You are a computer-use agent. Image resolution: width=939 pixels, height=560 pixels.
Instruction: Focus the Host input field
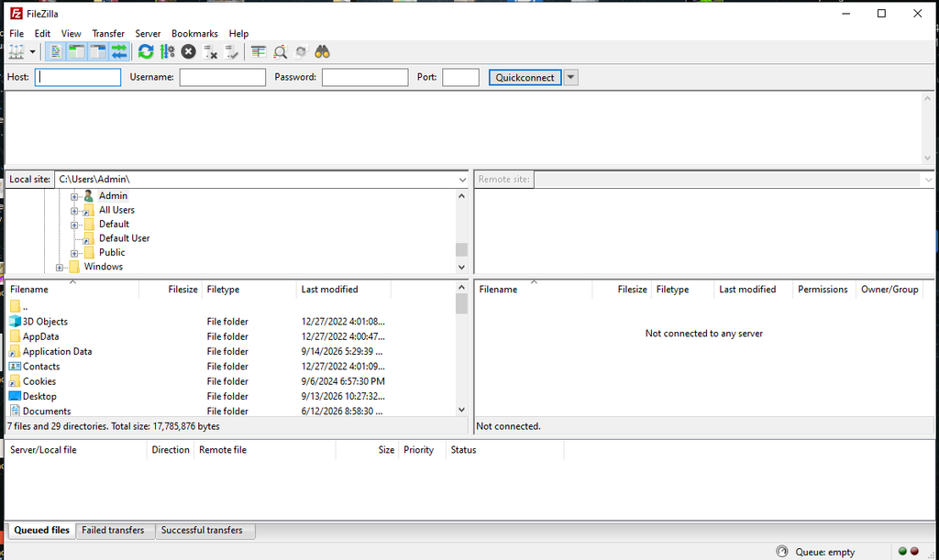pyautogui.click(x=78, y=77)
